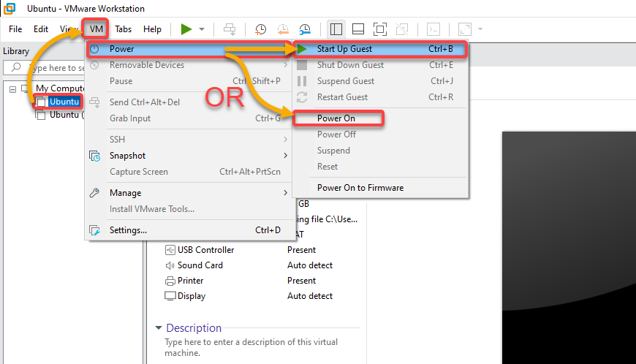
Task: Click the My Computer tree label
Action: tap(60, 88)
